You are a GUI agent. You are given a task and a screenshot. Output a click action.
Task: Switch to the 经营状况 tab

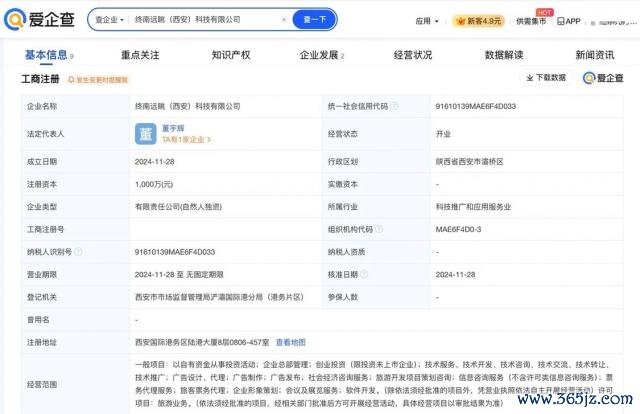tap(413, 55)
